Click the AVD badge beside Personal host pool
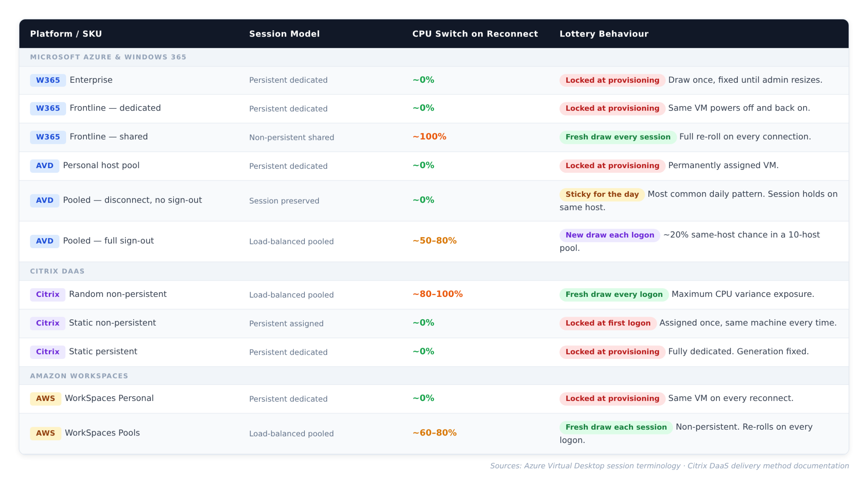This screenshot has height=489, width=868. (44, 166)
